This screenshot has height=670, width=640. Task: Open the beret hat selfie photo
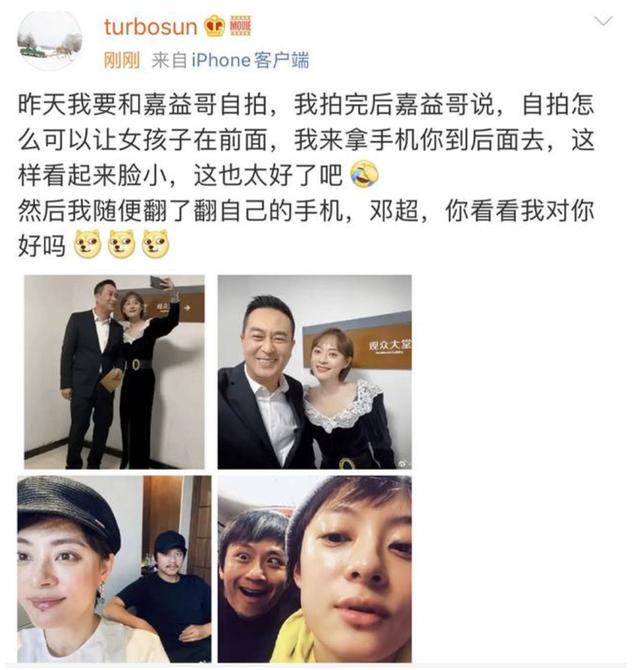point(114,569)
